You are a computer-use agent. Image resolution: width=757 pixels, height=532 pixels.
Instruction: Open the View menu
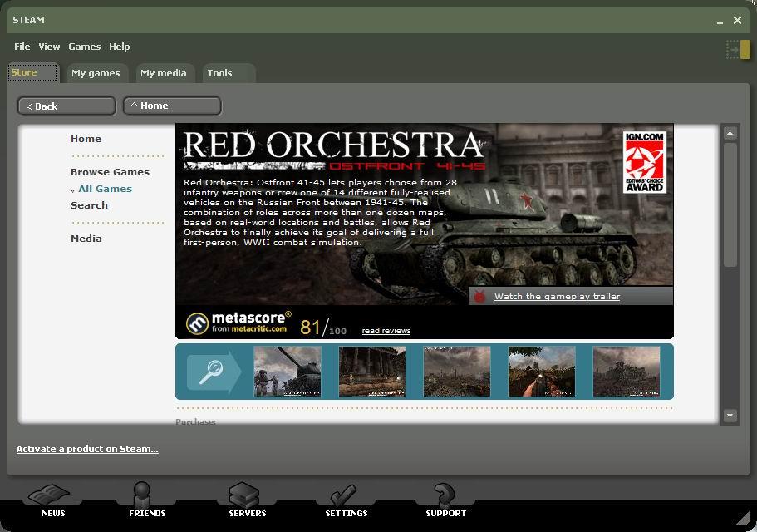tap(49, 47)
